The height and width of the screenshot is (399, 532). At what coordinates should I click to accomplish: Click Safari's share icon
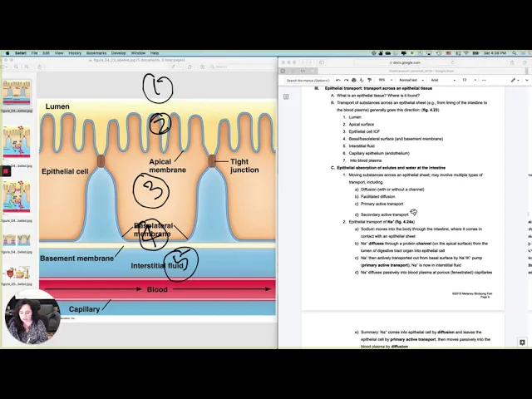pos(512,62)
